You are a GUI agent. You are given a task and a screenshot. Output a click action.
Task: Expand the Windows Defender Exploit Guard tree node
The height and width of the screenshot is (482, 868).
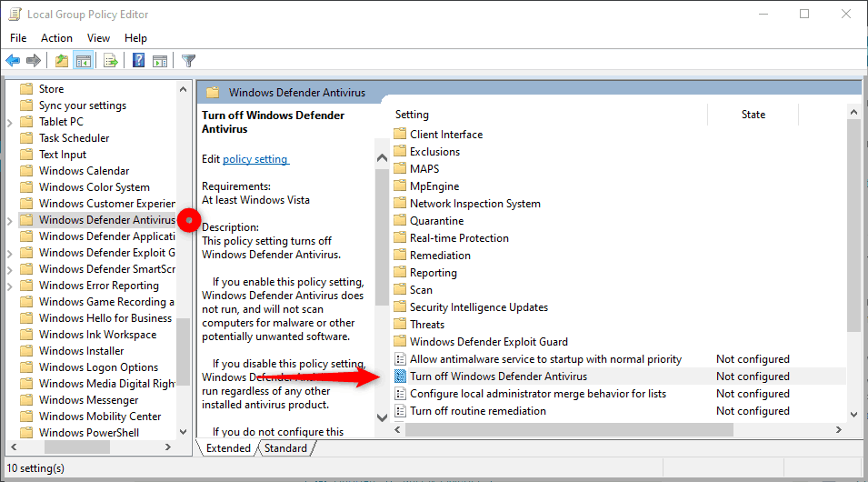(9, 253)
